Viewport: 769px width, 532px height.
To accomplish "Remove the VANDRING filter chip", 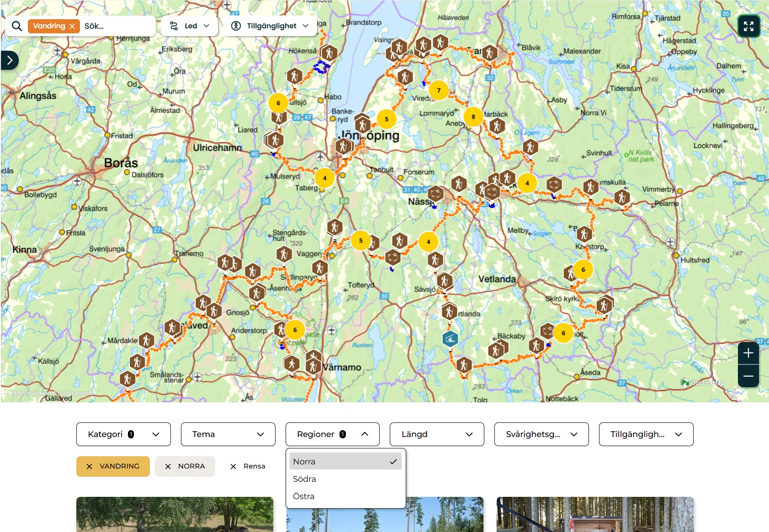I will coord(90,466).
